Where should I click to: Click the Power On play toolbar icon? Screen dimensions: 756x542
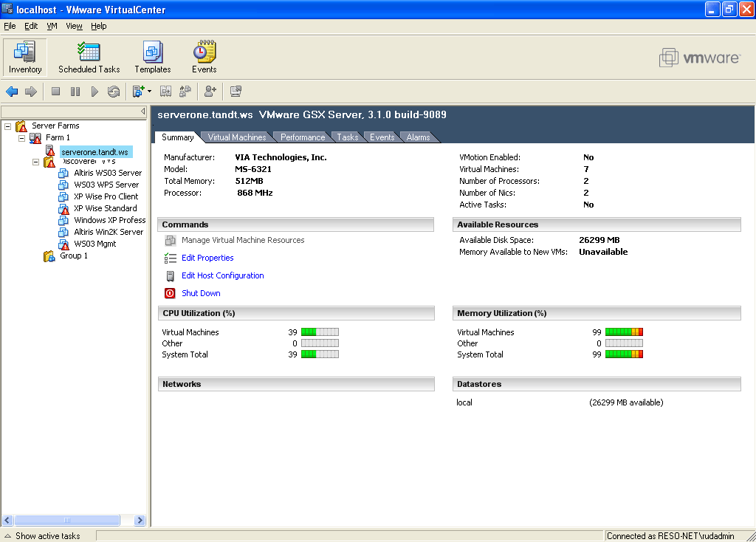pyautogui.click(x=94, y=92)
